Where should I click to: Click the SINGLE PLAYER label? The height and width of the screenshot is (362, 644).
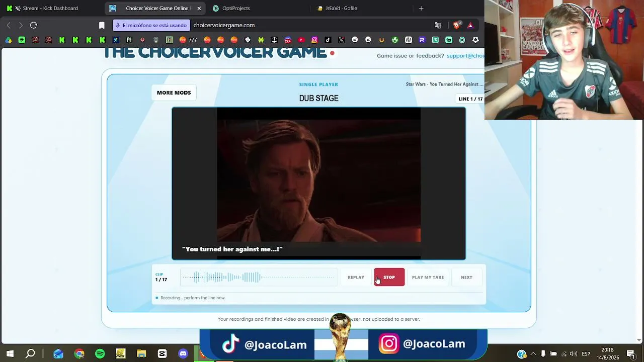(318, 84)
